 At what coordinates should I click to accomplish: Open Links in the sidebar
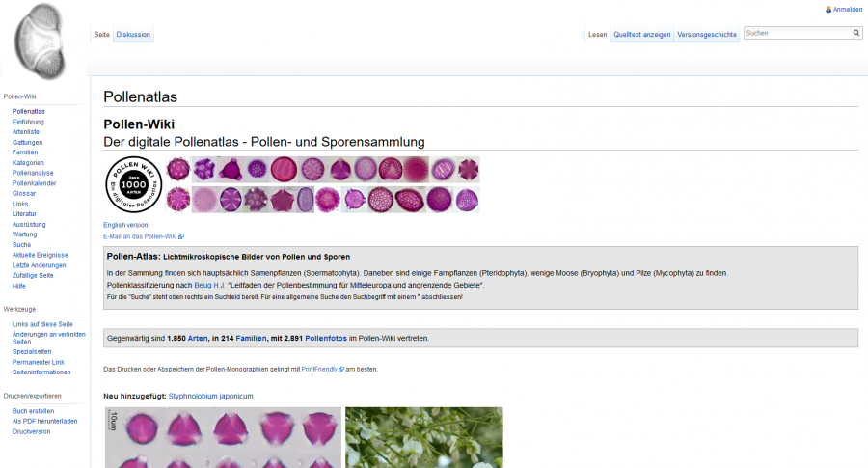(x=20, y=204)
